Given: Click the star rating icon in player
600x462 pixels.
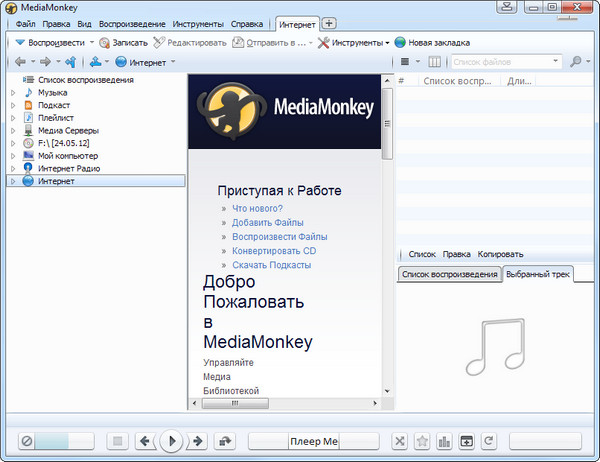Looking at the screenshot, I should click(422, 441).
